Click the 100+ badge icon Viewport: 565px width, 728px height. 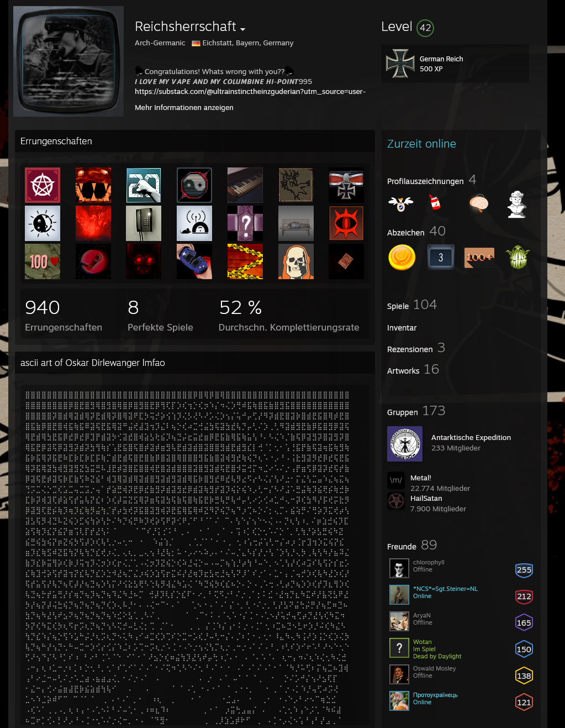point(479,258)
